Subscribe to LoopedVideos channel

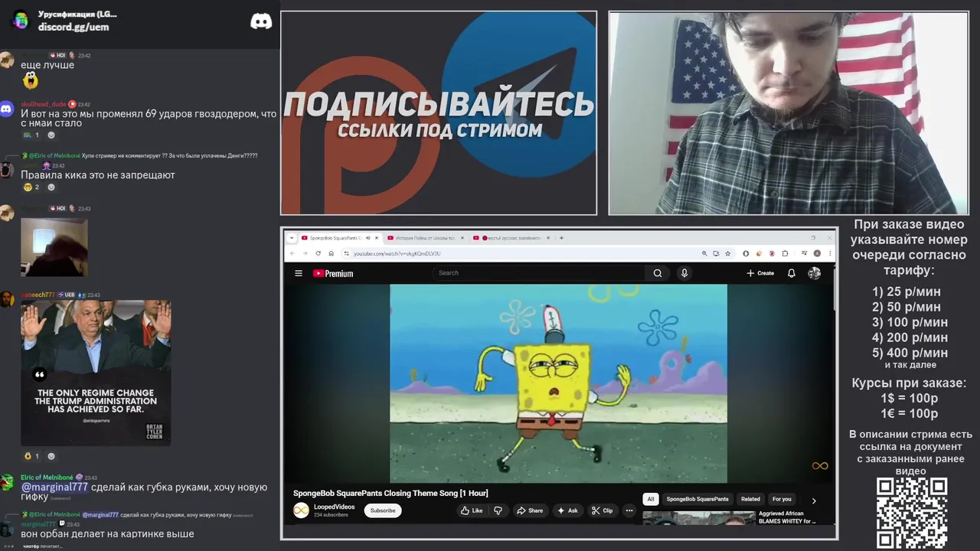tap(383, 510)
